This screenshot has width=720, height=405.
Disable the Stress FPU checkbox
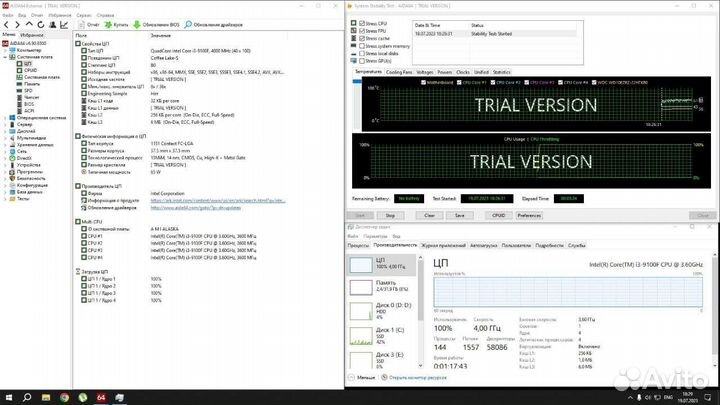362,31
